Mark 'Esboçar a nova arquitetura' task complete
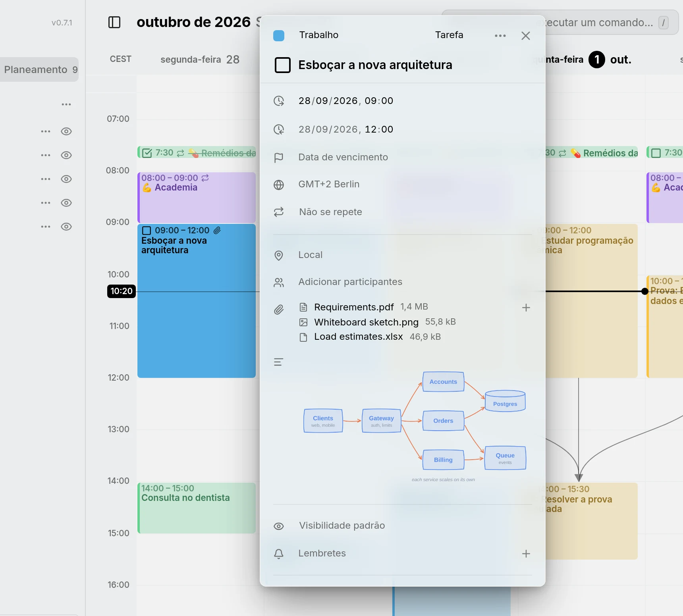The width and height of the screenshot is (683, 616). (x=283, y=65)
